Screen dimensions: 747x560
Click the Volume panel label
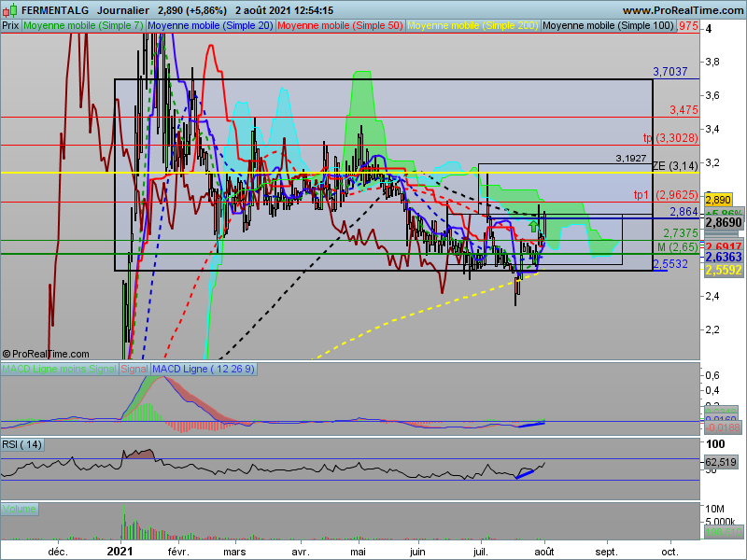tap(19, 509)
